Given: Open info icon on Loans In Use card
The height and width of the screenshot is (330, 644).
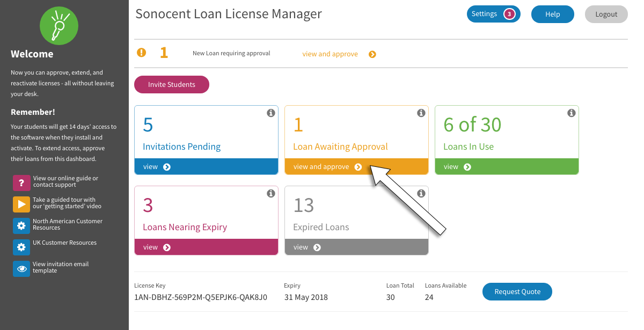Looking at the screenshot, I should click(x=572, y=113).
